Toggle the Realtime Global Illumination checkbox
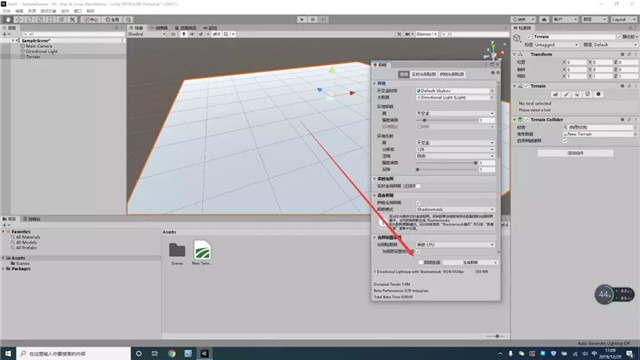 pos(418,186)
